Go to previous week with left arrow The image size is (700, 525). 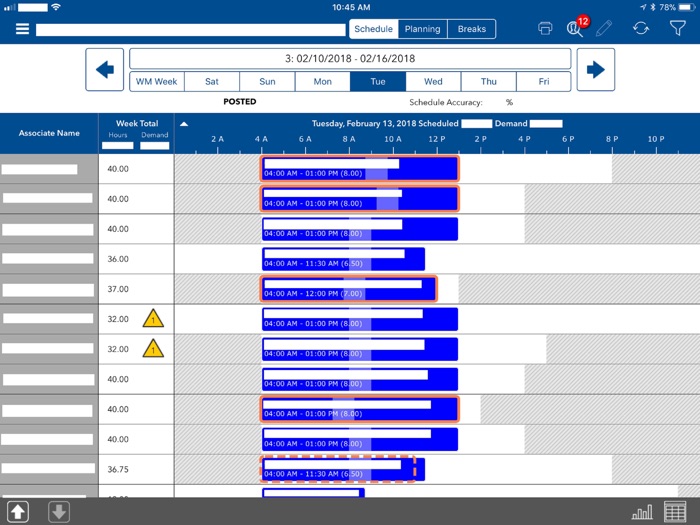tap(104, 69)
